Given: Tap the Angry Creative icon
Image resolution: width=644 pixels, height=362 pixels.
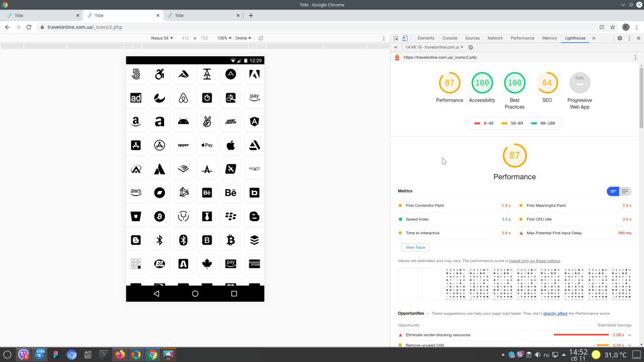Looking at the screenshot, I should [230, 122].
